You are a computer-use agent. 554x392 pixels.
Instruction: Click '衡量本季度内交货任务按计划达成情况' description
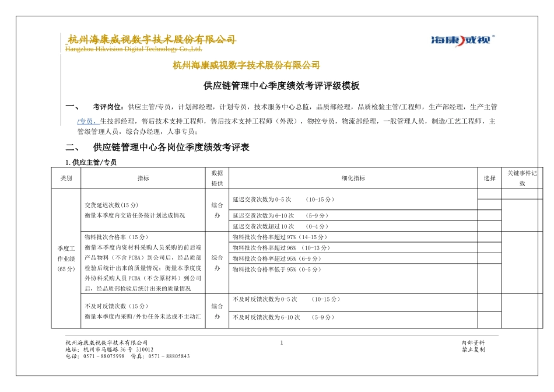(x=135, y=215)
